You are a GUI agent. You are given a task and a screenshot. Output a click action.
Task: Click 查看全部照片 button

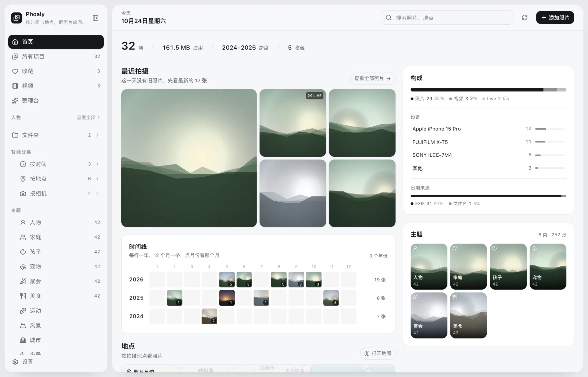pyautogui.click(x=373, y=79)
